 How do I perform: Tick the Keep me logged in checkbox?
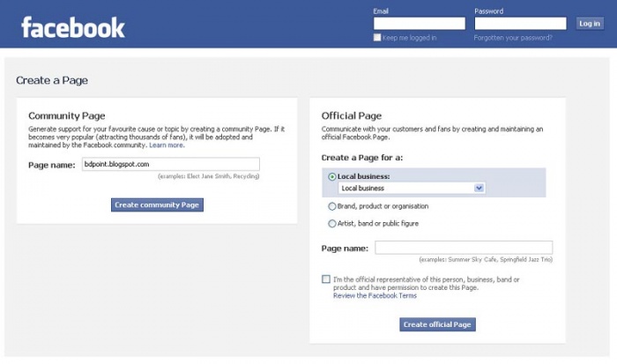pyautogui.click(x=377, y=37)
